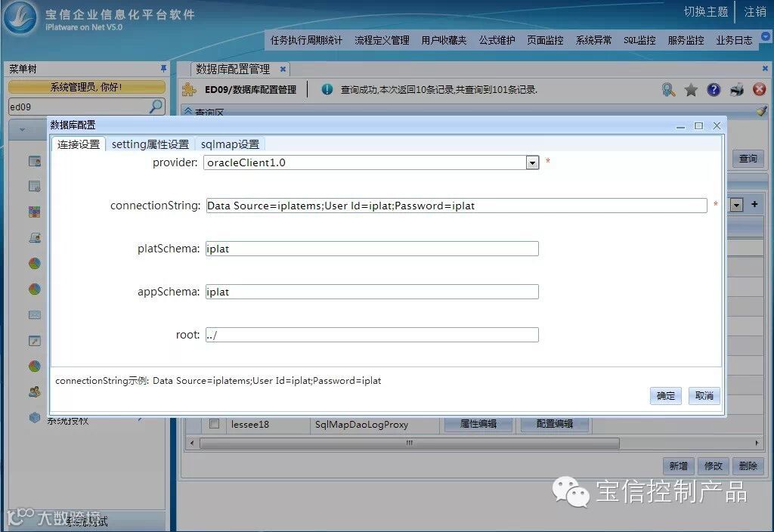Click the SqlMapDaoLogProxy cell

(375, 425)
